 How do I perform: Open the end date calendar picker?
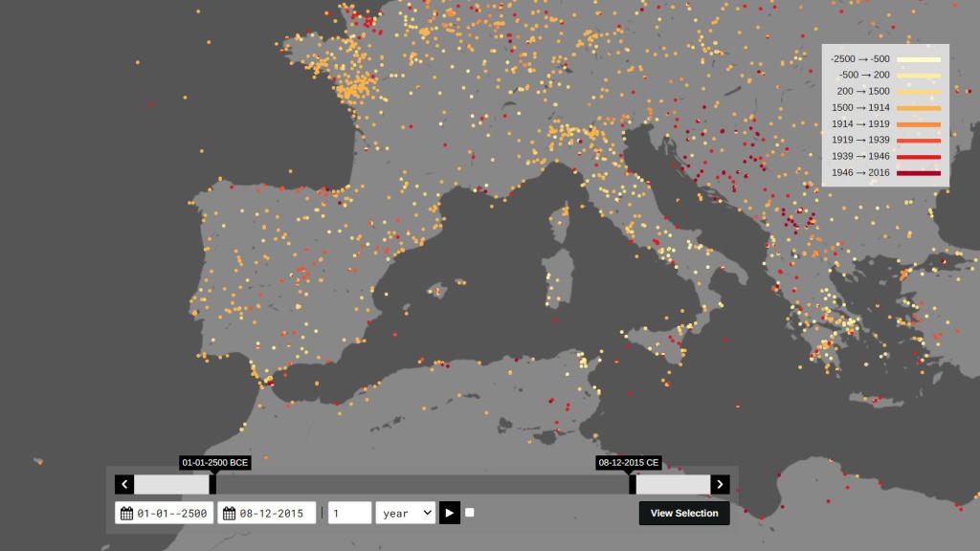point(228,512)
